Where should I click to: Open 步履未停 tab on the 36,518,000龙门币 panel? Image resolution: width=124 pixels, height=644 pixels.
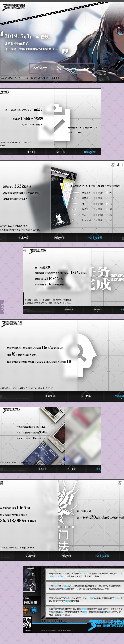click(31, 555)
